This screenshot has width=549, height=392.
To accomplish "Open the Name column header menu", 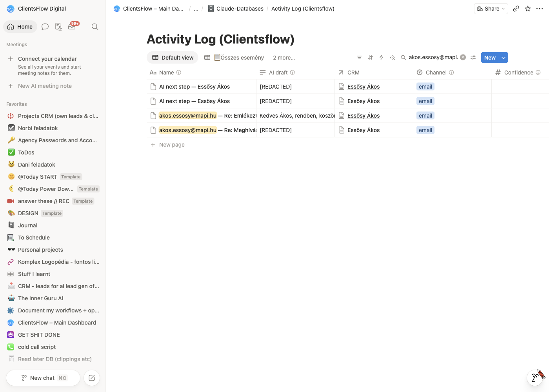I will [165, 73].
